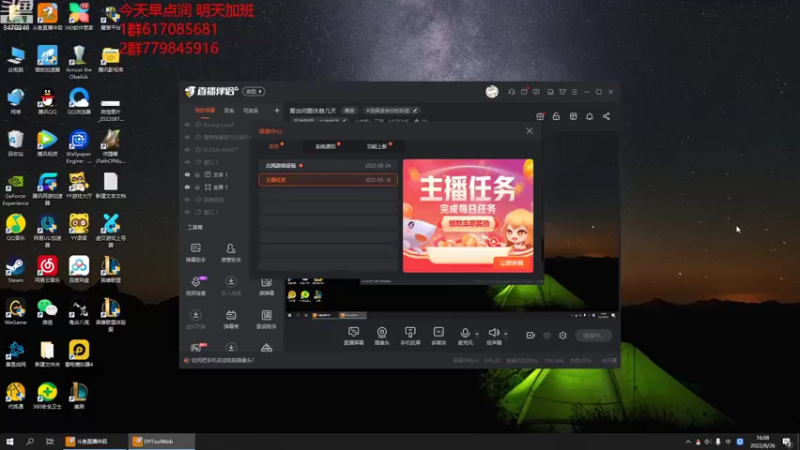800x450 pixels.
Task: Click the chat message icon in title bar
Action: pyautogui.click(x=536, y=92)
